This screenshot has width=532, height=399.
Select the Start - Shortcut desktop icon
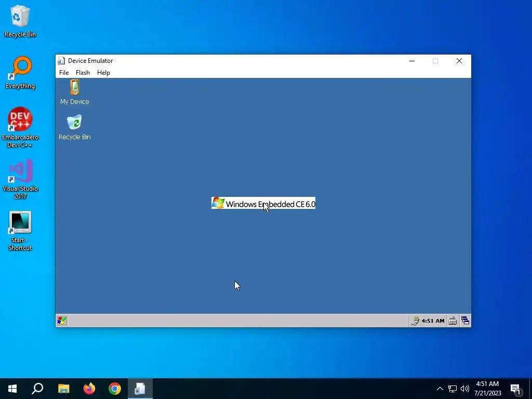(x=20, y=231)
